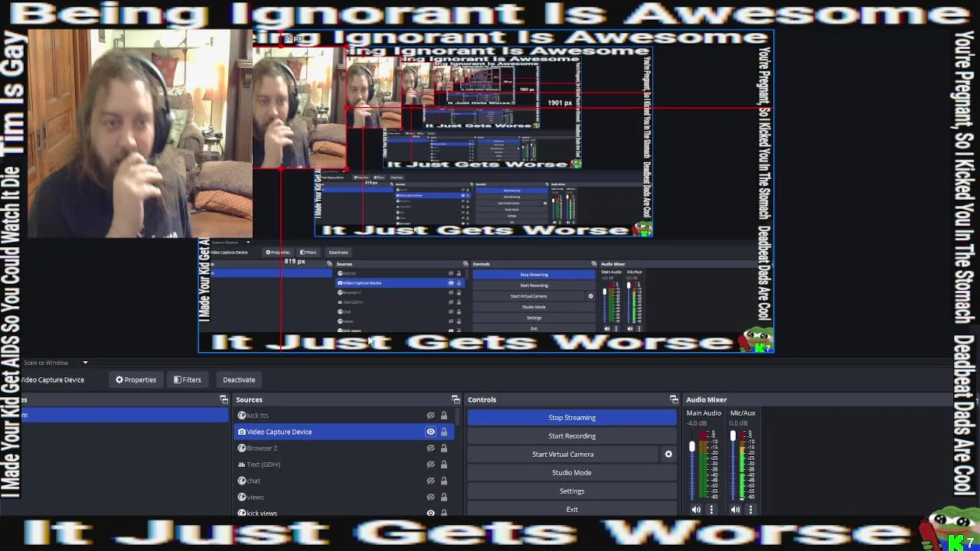This screenshot has width=980, height=551.
Task: Toggle lock on kick tts source
Action: tap(443, 416)
